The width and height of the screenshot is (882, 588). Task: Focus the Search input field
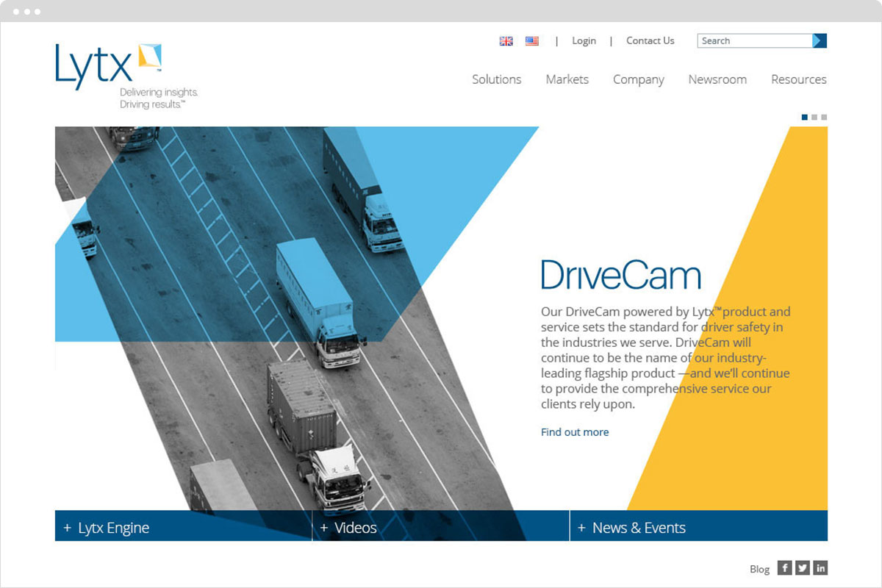coord(755,41)
